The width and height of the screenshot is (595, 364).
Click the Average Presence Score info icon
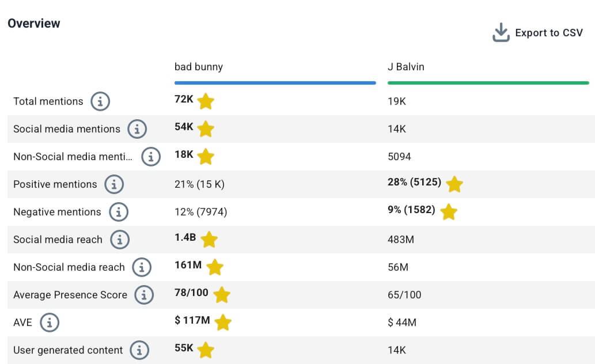[144, 295]
